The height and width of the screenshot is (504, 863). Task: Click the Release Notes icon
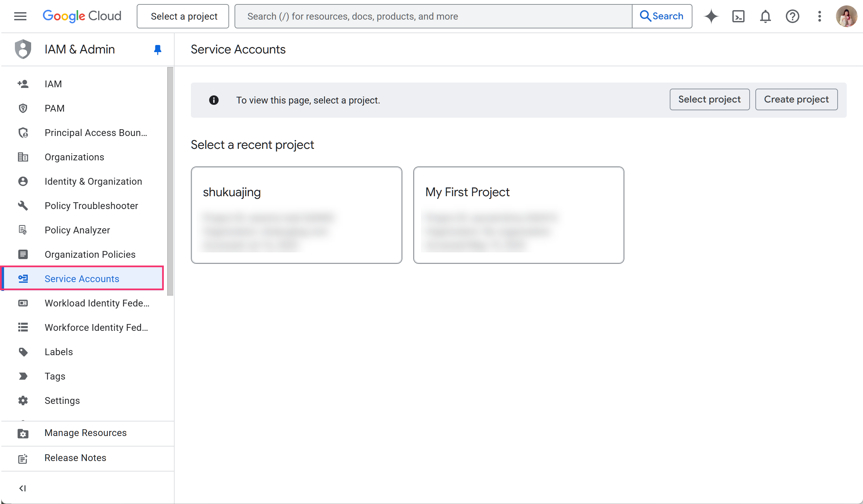pos(23,458)
